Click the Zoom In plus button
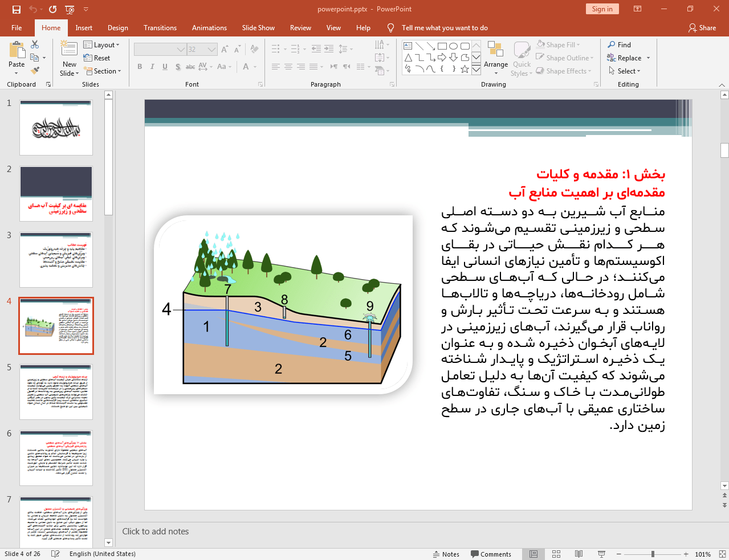 [x=686, y=554]
